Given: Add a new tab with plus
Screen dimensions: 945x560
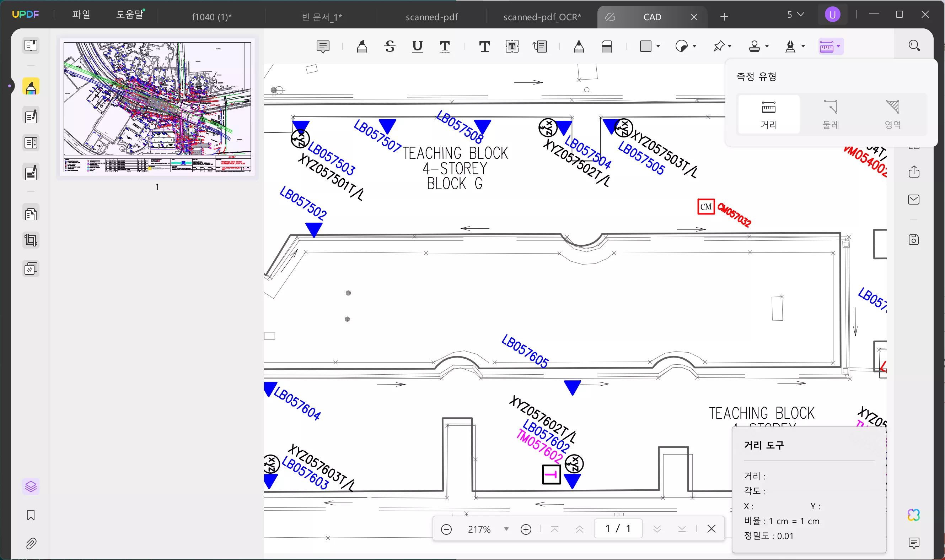Looking at the screenshot, I should point(724,17).
